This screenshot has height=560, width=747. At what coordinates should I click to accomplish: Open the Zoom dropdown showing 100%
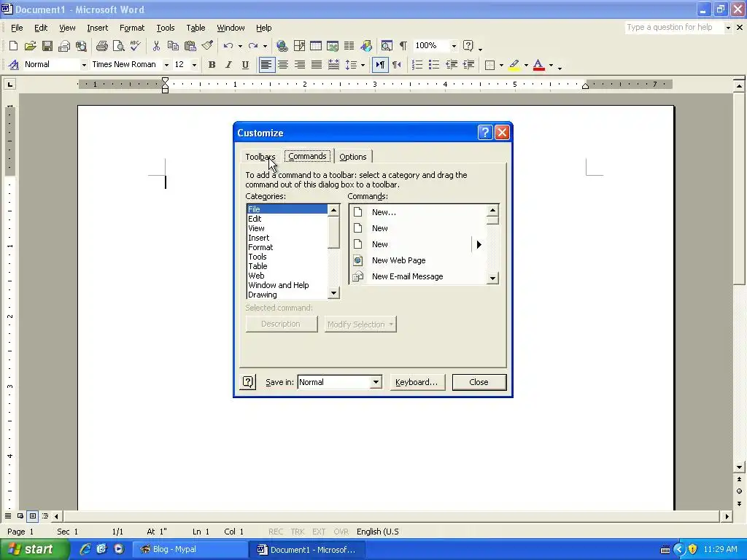coord(454,46)
